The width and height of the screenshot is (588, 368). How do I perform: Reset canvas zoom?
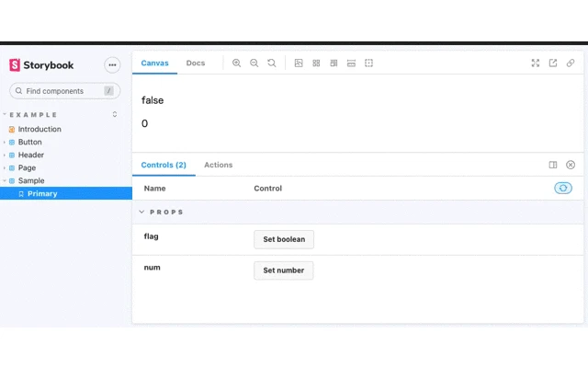[272, 63]
